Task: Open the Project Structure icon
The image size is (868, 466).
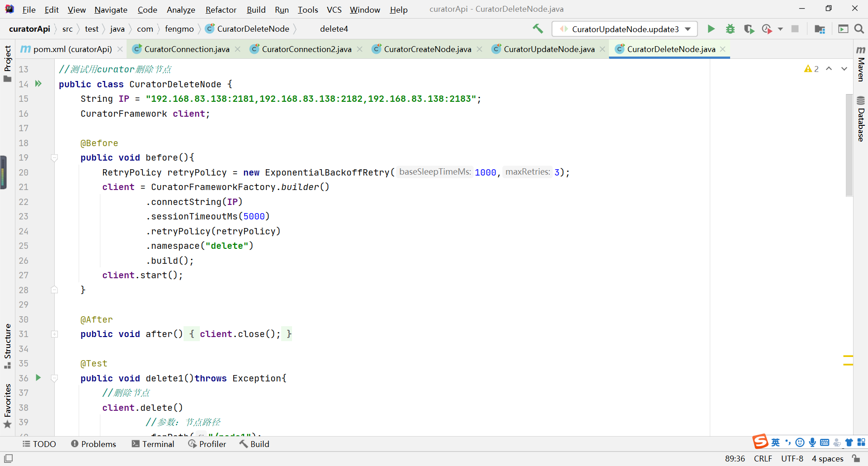Action: click(x=820, y=29)
